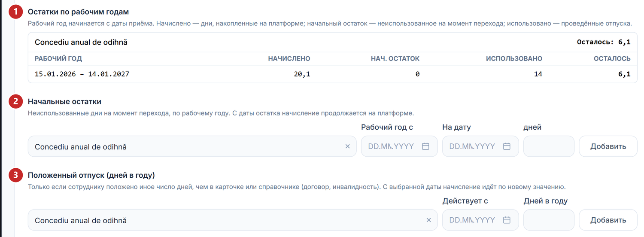Click the ОСТАЛОСЬ column header
The image size is (644, 237).
612,59
